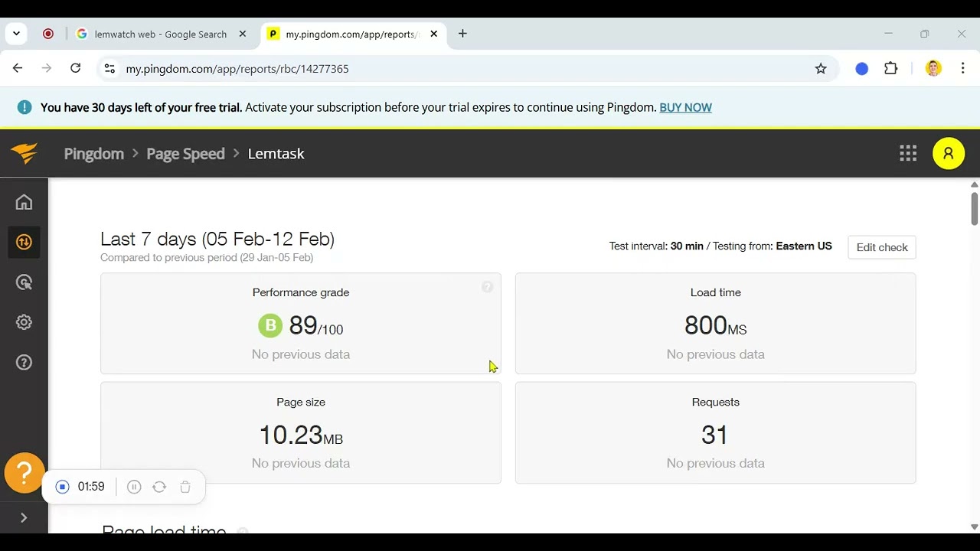
Task: Open the Chrome profile avatar
Action: click(x=933, y=69)
